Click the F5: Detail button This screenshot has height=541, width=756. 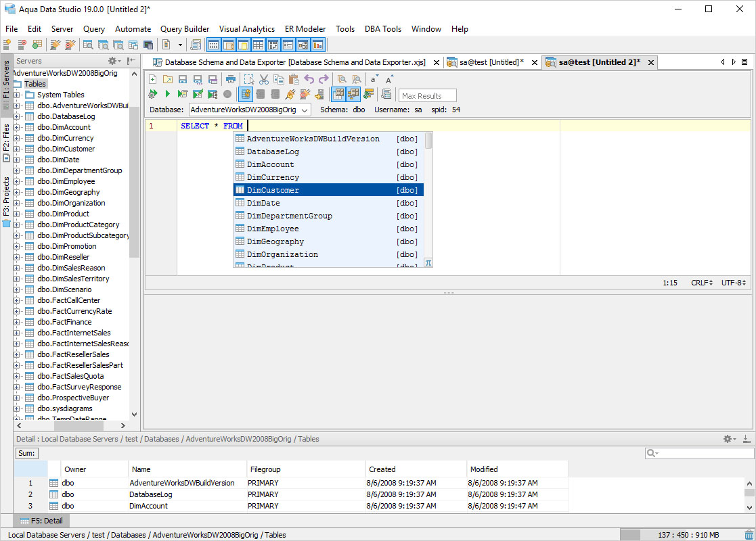tap(41, 520)
